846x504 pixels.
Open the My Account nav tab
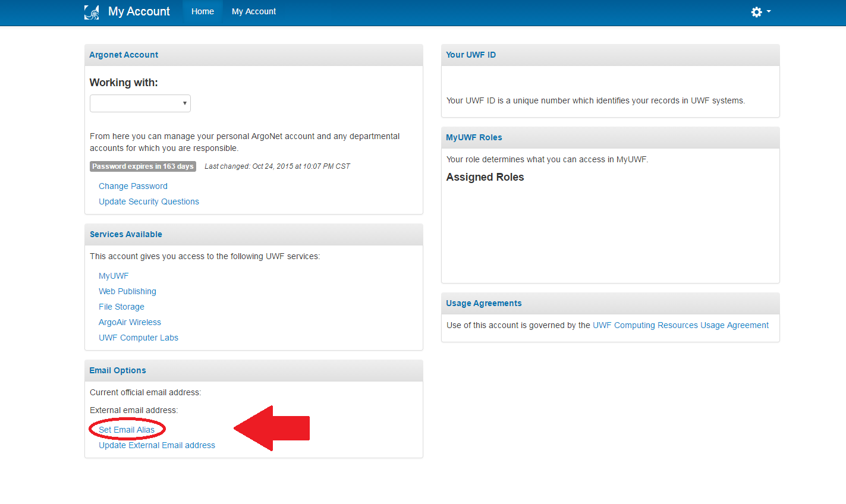pyautogui.click(x=254, y=11)
